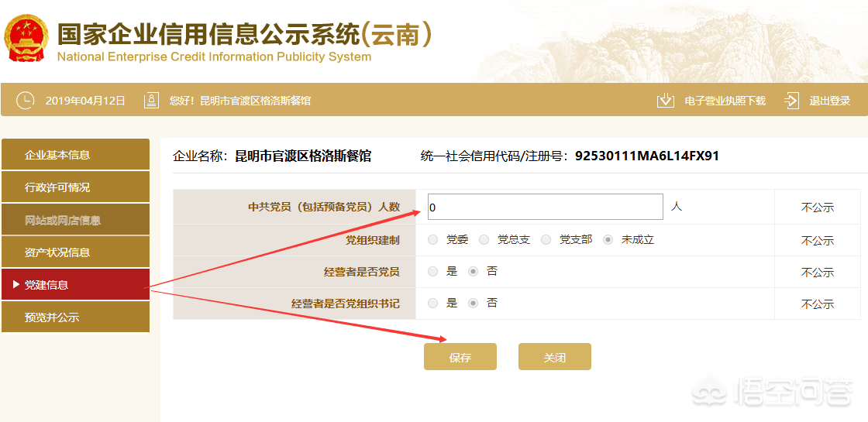This screenshot has height=422, width=868.
Task: Open the 企业基本信息 menu item
Action: [x=76, y=154]
